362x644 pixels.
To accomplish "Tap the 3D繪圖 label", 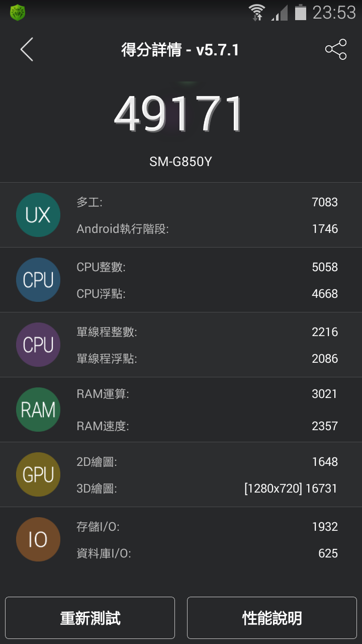I will 97,489.
